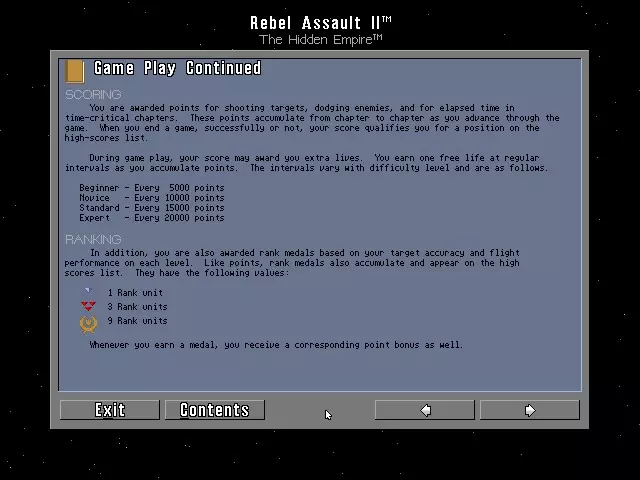Click 'The Hidden Empire' subtitle
The height and width of the screenshot is (480, 640).
point(321,40)
